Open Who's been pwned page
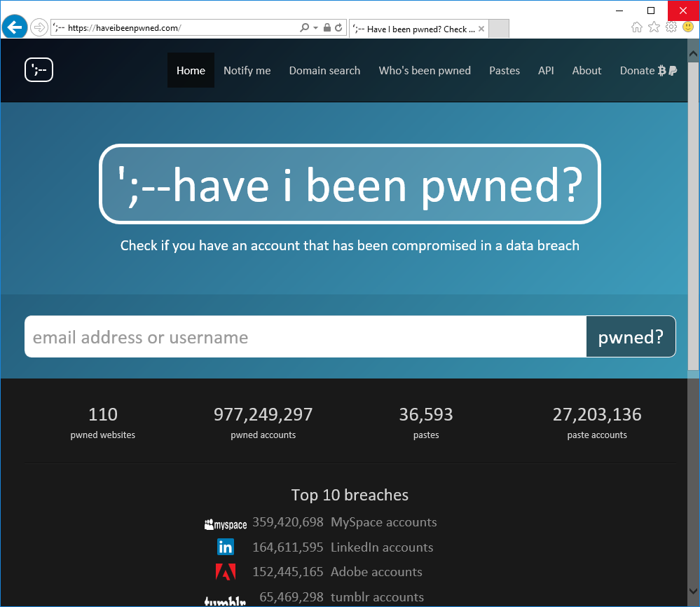Viewport: 700px width, 607px height. pos(425,71)
